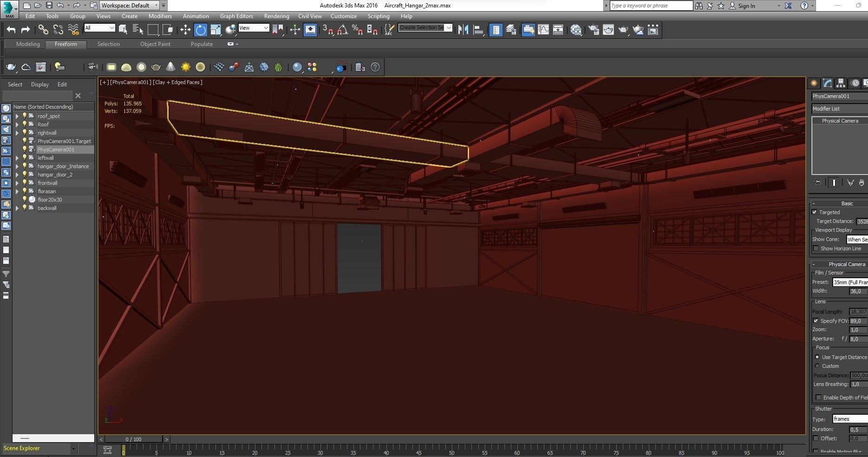The image size is (868, 457).
Task: Click the Mirror tool icon
Action: point(463,30)
